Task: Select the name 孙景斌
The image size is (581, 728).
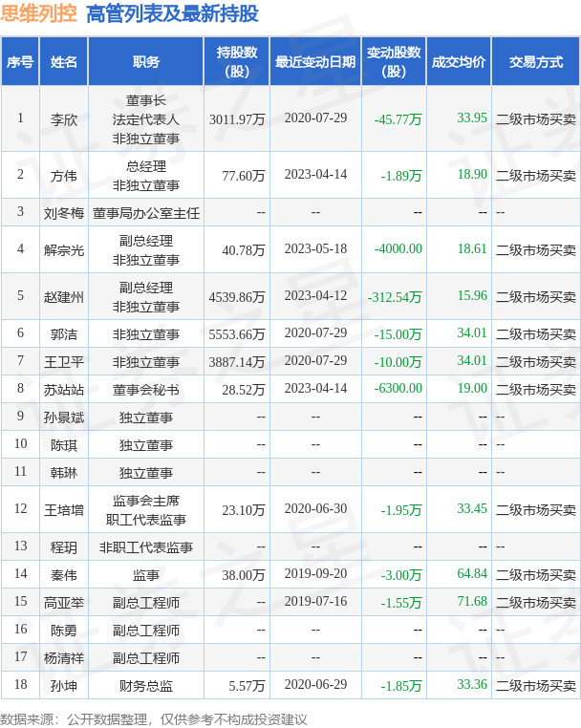Action: pos(64,418)
